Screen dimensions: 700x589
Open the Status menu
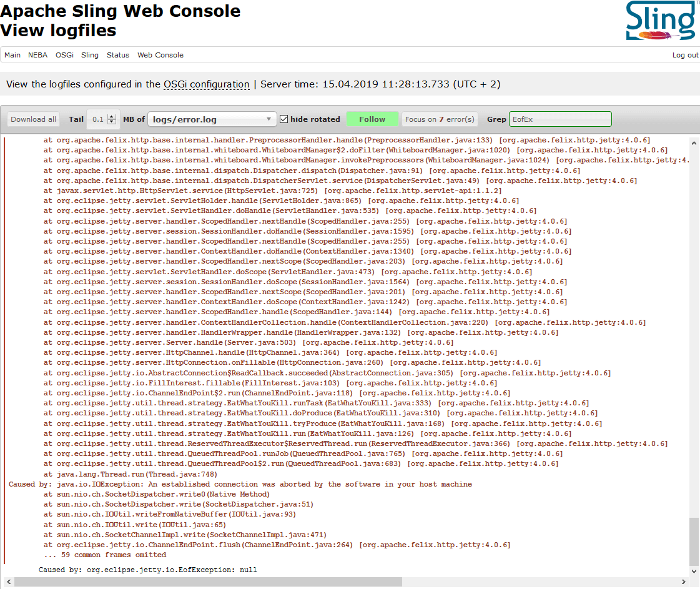tap(118, 55)
